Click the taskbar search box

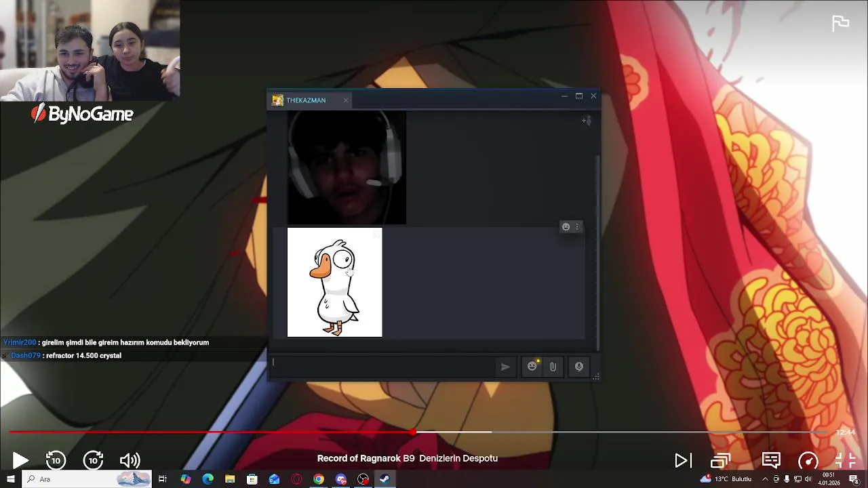pos(87,479)
